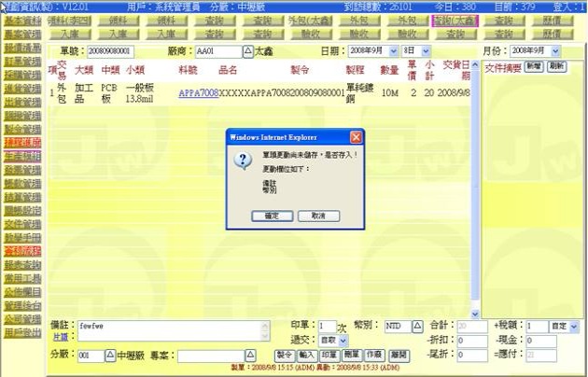Click the 新增 button in 文件摘要 panel

(x=533, y=67)
